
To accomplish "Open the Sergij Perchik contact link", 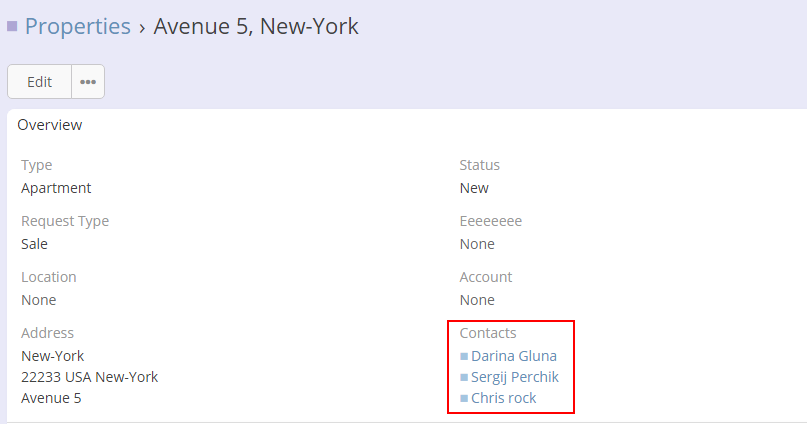I will click(x=515, y=377).
